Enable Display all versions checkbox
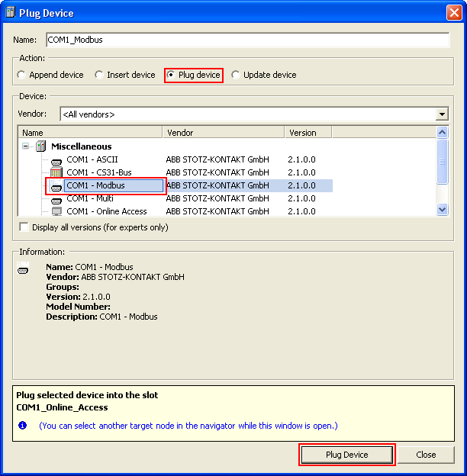The height and width of the screenshot is (476, 467). click(24, 227)
